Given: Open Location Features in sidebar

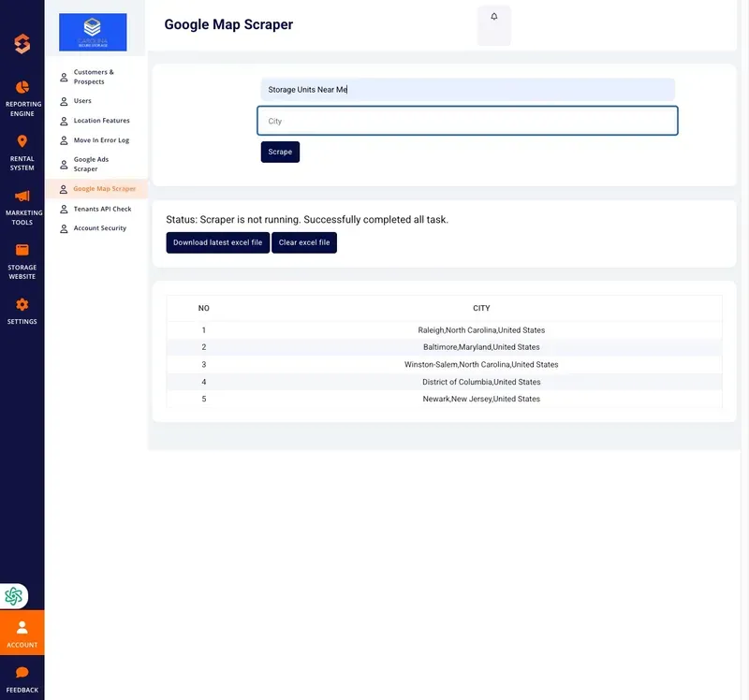Looking at the screenshot, I should (101, 121).
